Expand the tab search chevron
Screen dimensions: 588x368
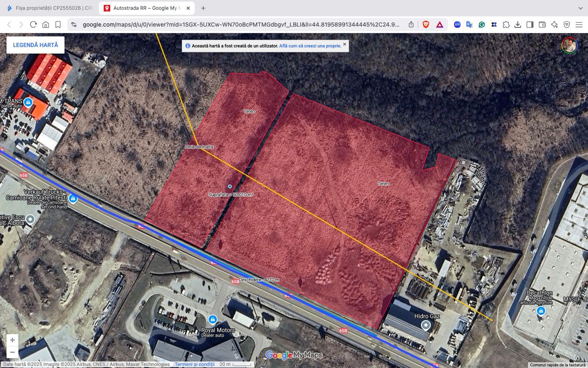[x=580, y=8]
